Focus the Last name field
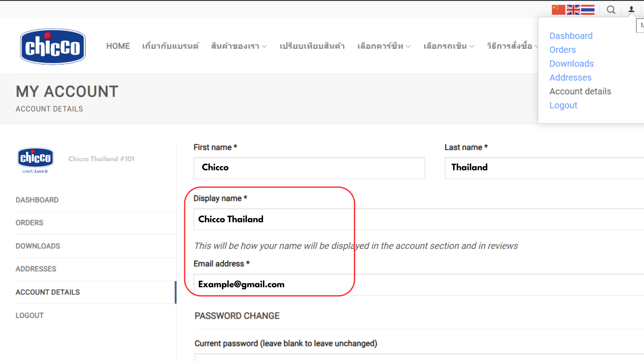The image size is (644, 362). point(544,168)
